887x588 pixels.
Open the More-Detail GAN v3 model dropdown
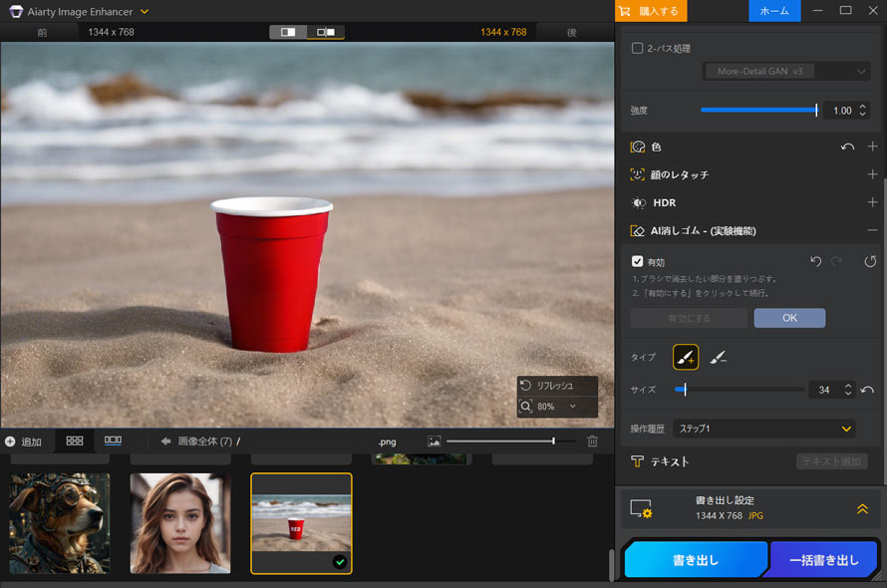[x=785, y=71]
